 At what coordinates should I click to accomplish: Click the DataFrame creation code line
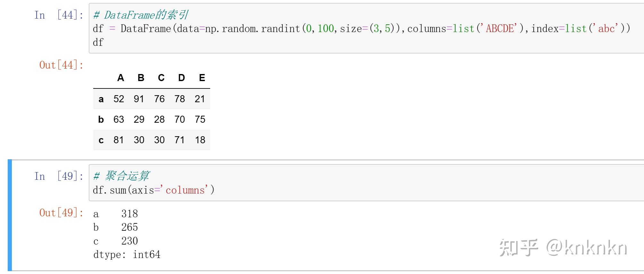pyautogui.click(x=361, y=29)
